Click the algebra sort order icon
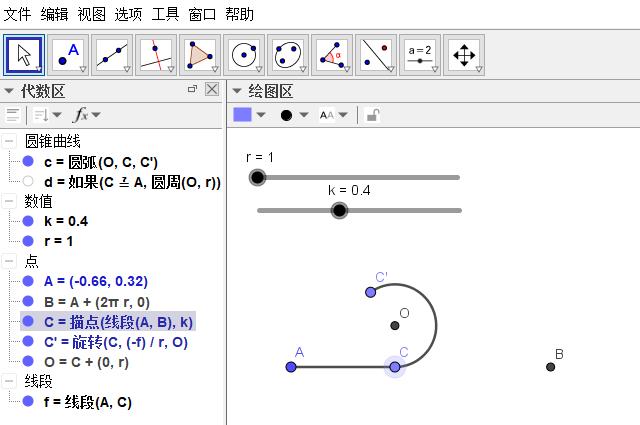 coord(41,115)
